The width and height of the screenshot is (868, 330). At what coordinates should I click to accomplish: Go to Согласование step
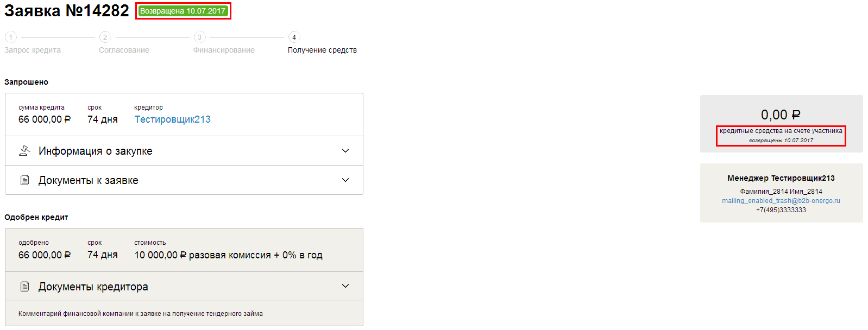(124, 50)
